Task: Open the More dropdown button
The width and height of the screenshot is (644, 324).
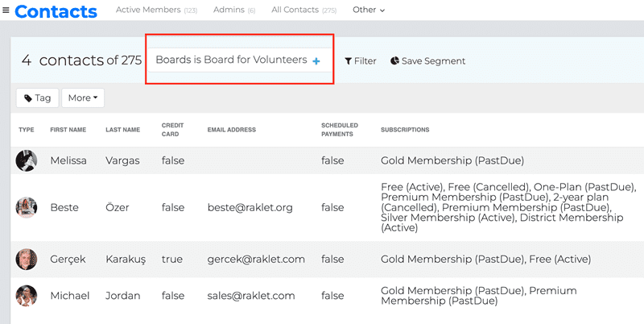Action: click(83, 98)
